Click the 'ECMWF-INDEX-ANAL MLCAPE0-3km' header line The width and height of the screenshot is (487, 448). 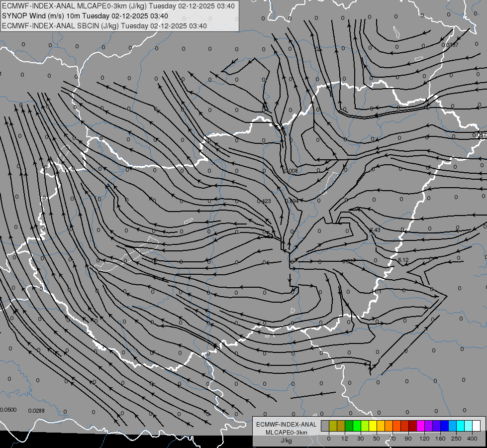pos(118,6)
